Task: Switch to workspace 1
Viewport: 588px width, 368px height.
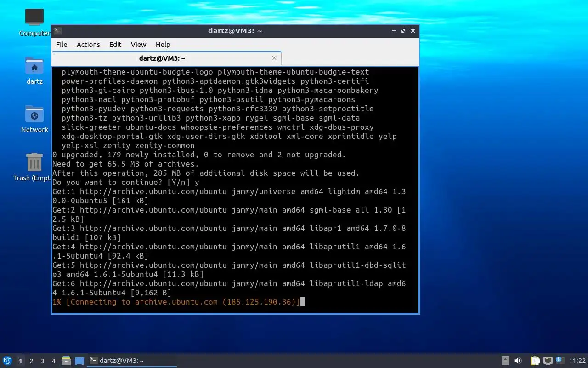Action: pos(20,361)
